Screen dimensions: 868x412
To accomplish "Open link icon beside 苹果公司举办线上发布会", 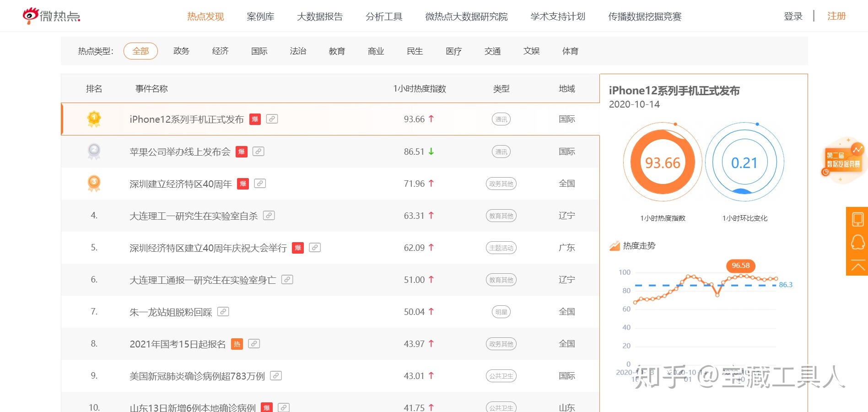I will 259,152.
